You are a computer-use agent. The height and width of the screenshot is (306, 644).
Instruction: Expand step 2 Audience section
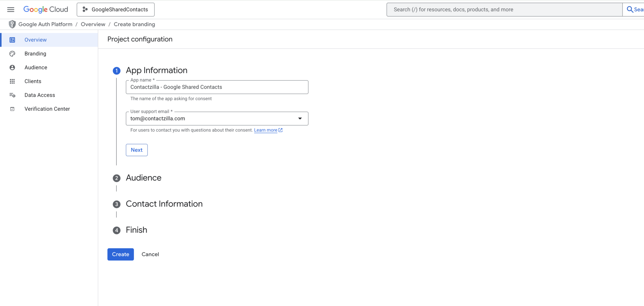(x=144, y=178)
